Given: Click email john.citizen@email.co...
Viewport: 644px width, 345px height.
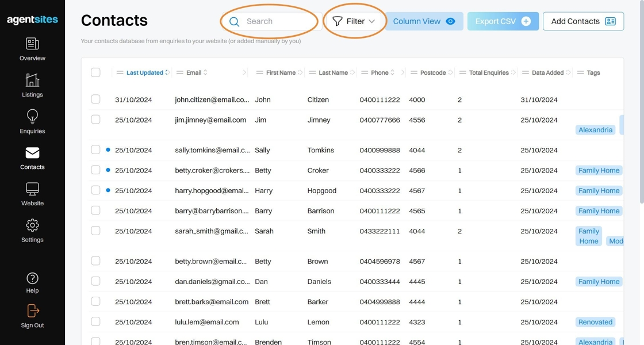Looking at the screenshot, I should (x=212, y=100).
